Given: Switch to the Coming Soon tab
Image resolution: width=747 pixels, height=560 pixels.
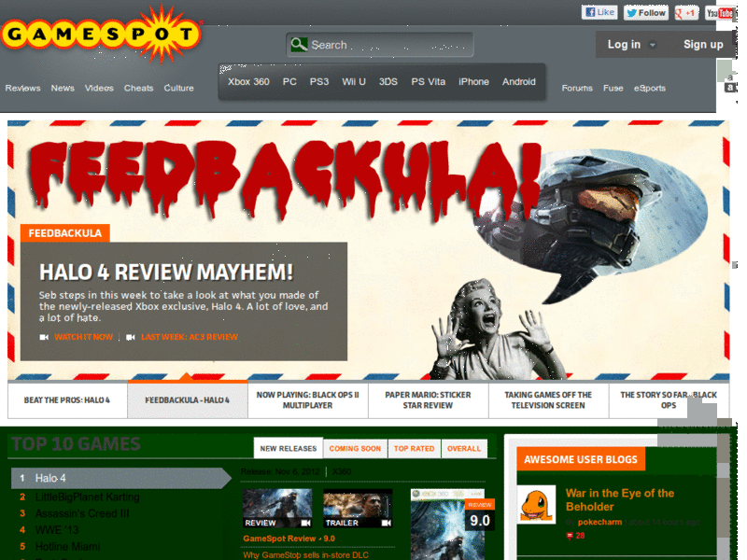Looking at the screenshot, I should coord(355,449).
